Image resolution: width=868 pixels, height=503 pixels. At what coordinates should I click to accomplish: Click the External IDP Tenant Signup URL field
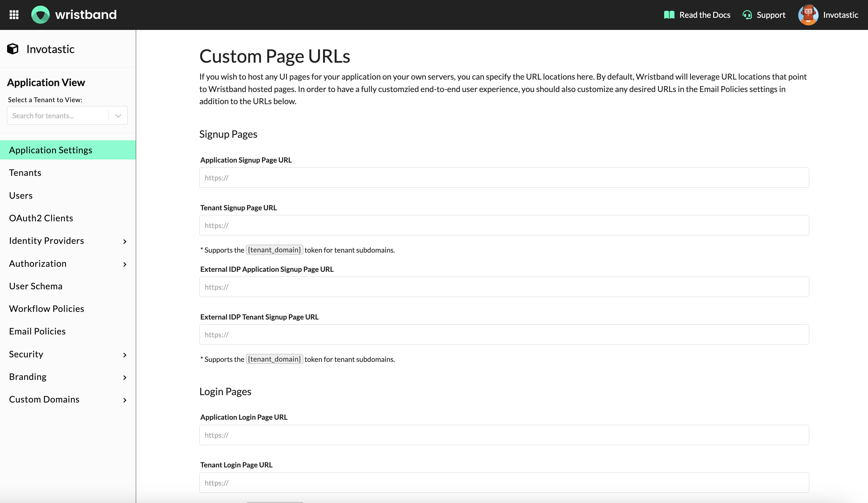pyautogui.click(x=504, y=335)
